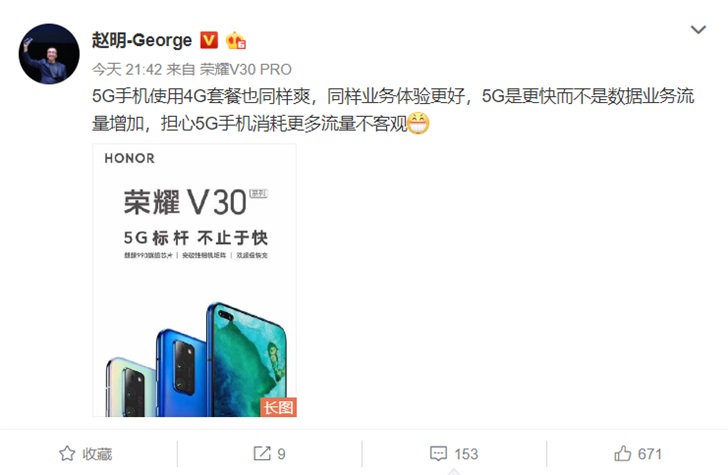Viewport: 728px width, 475px height.
Task: Click the HONOR logo on the poster
Action: click(130, 158)
